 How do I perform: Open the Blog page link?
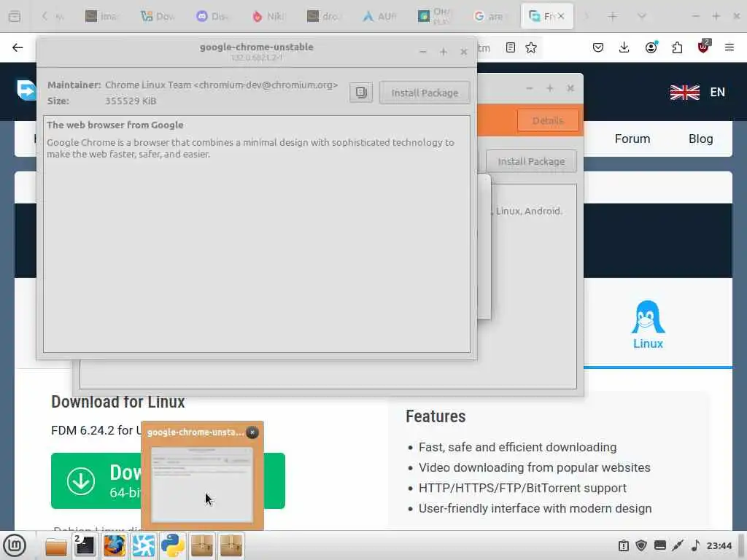tap(700, 139)
